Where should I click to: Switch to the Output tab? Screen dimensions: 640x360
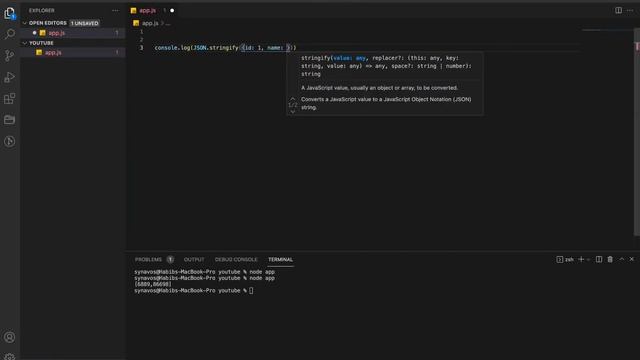[x=194, y=260]
